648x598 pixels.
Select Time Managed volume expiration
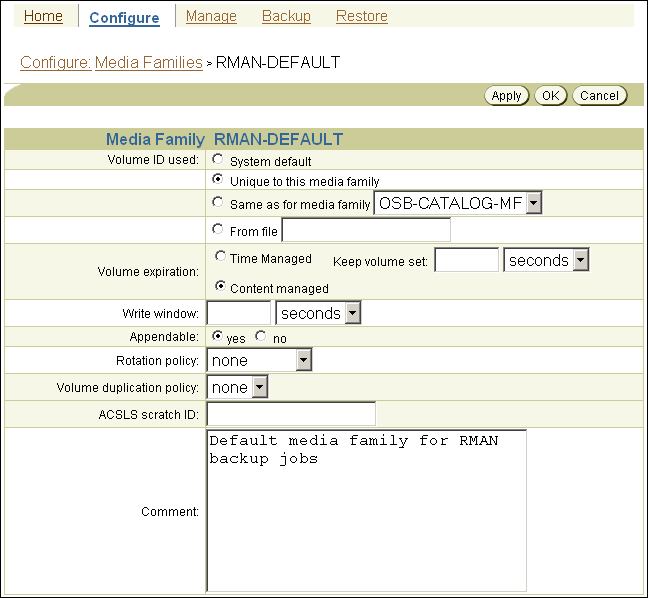(221, 256)
